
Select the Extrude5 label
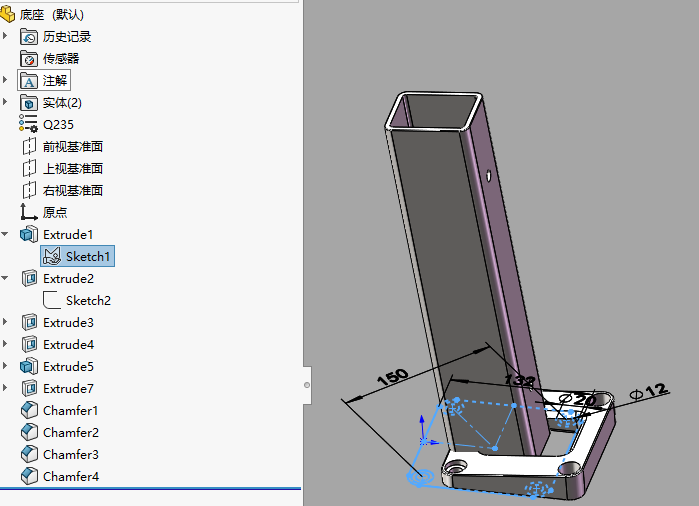tap(68, 366)
